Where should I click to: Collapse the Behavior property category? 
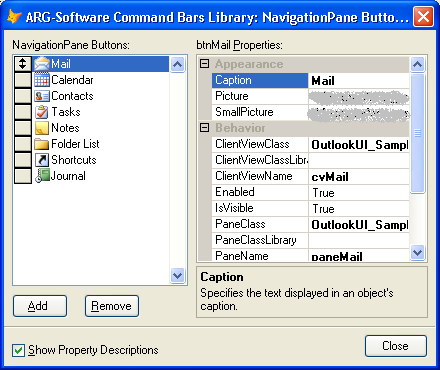click(204, 127)
